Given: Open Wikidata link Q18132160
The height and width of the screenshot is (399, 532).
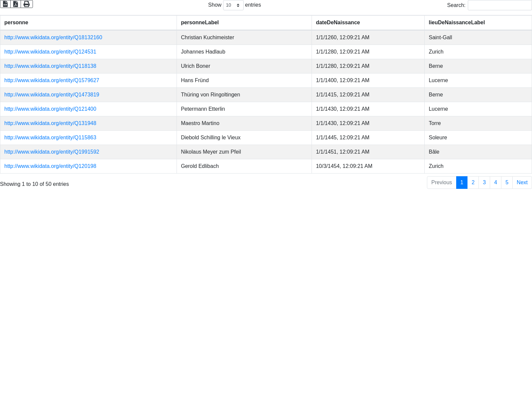Looking at the screenshot, I should 53,38.
